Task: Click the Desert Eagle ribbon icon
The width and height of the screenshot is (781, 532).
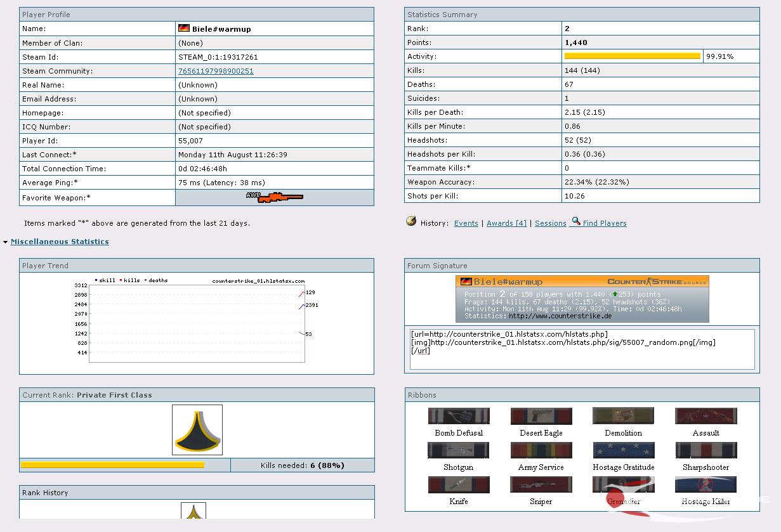Action: (541, 416)
